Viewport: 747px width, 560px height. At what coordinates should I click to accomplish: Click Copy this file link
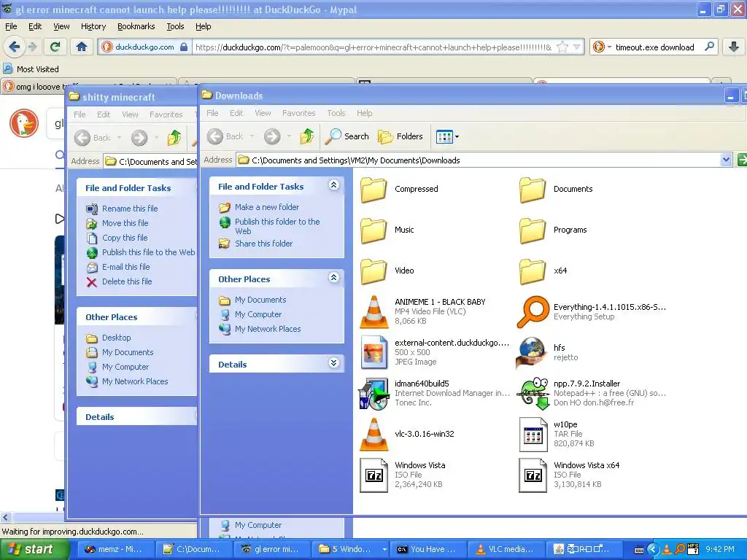[125, 238]
